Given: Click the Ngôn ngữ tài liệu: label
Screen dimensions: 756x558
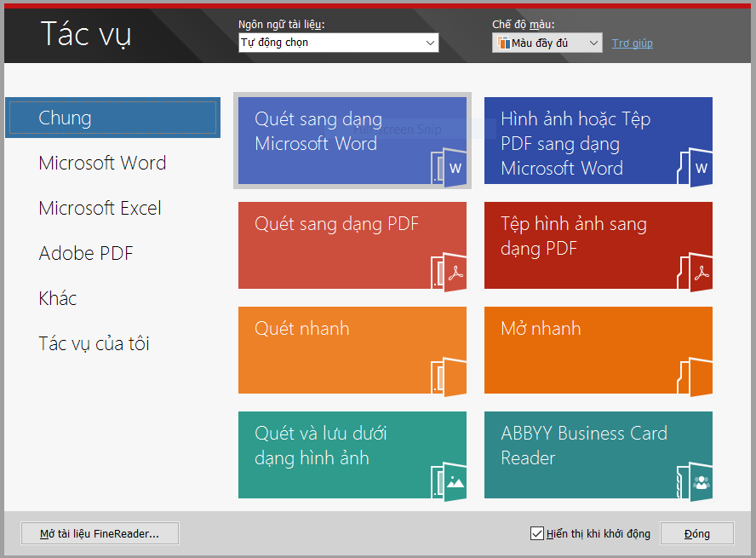Looking at the screenshot, I should click(x=282, y=24).
